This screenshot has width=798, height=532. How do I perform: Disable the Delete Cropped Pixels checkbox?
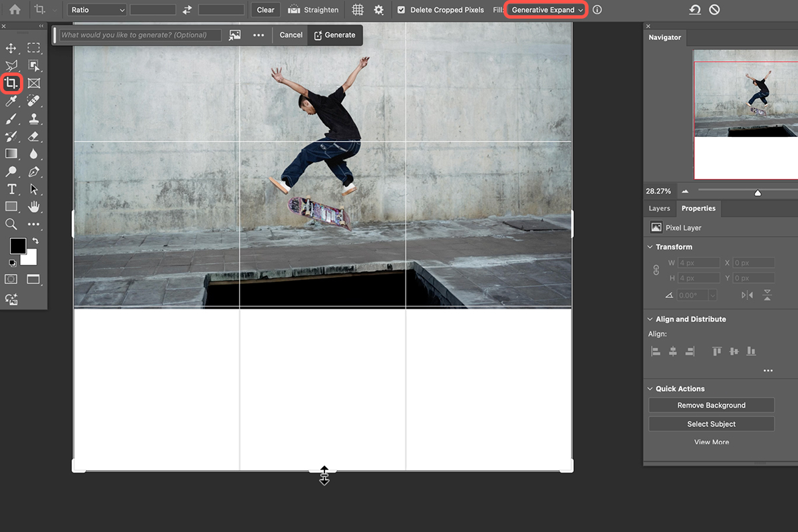pos(400,9)
